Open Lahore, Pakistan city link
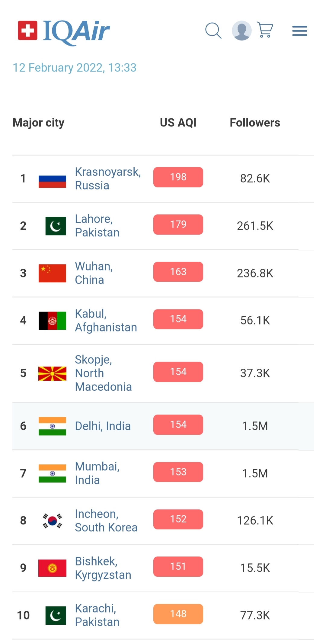This screenshot has height=644, width=326. pyautogui.click(x=97, y=226)
